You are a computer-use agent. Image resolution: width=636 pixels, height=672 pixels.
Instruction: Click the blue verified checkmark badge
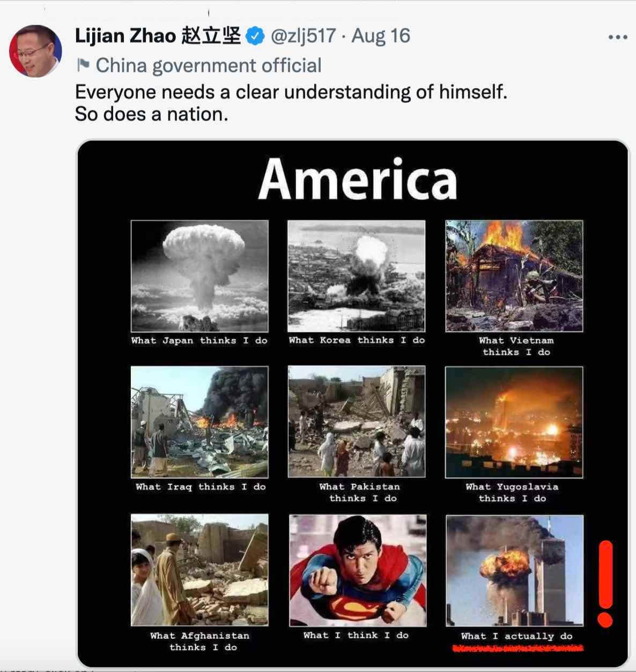(255, 36)
